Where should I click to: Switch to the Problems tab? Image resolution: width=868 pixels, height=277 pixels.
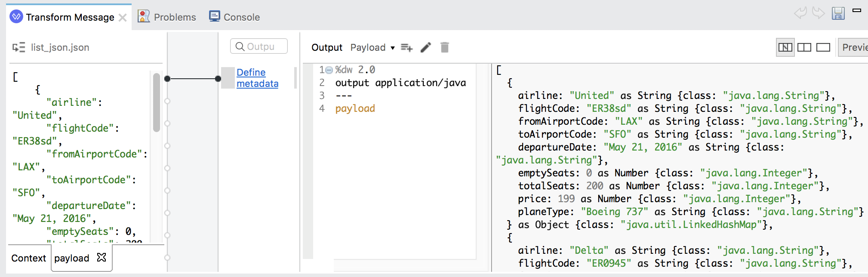click(x=166, y=17)
